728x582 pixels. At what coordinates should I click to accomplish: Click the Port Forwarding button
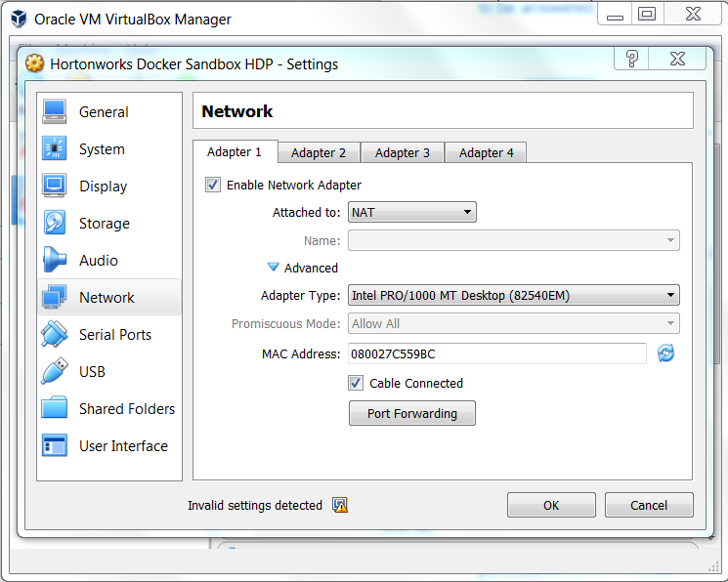[412, 413]
